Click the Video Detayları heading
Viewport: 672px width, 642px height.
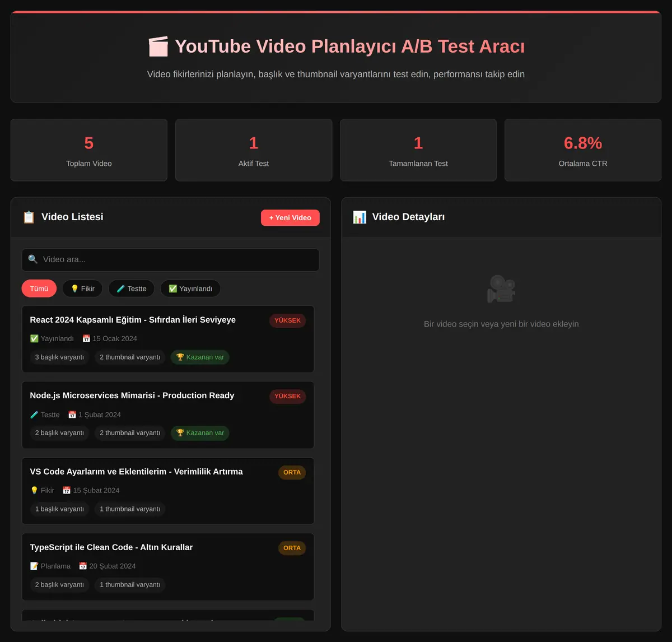coord(408,217)
